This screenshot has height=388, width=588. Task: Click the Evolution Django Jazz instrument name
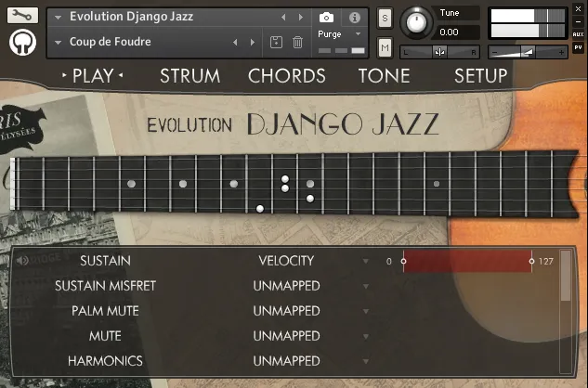click(x=132, y=17)
